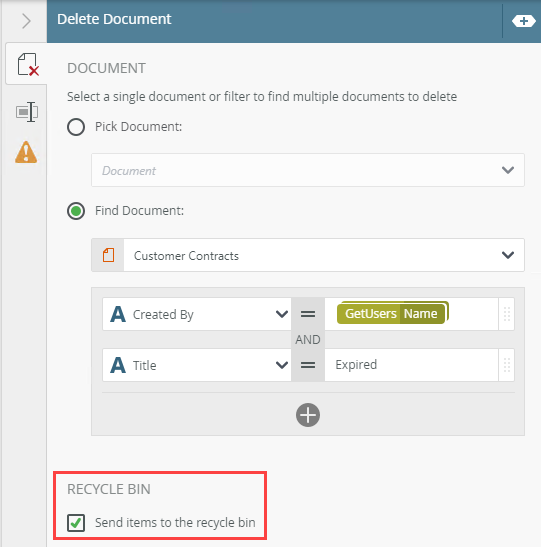Open the Document dropdown
Viewport: 541px width, 547px height.
(x=308, y=170)
